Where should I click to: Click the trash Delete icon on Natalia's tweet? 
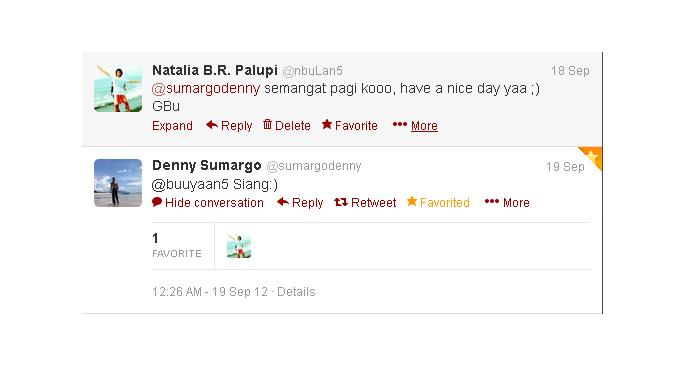[x=267, y=125]
